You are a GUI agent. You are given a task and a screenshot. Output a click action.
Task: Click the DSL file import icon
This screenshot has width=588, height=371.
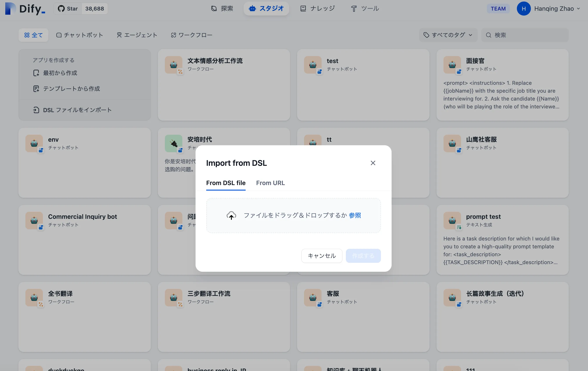click(x=36, y=110)
